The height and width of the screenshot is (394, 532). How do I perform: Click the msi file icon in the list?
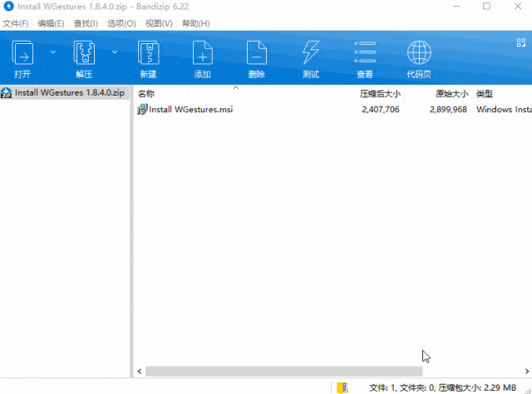[142, 109]
